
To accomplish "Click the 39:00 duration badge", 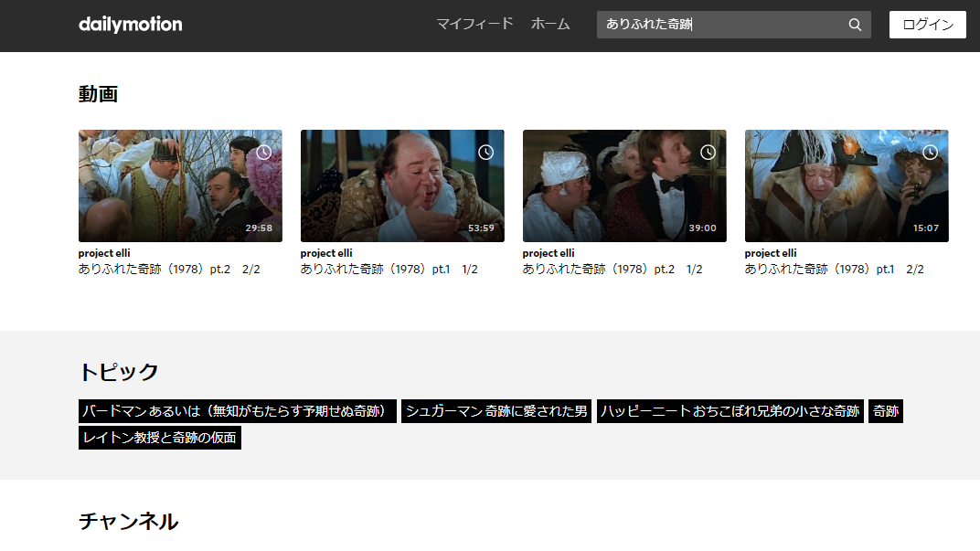I will point(702,228).
